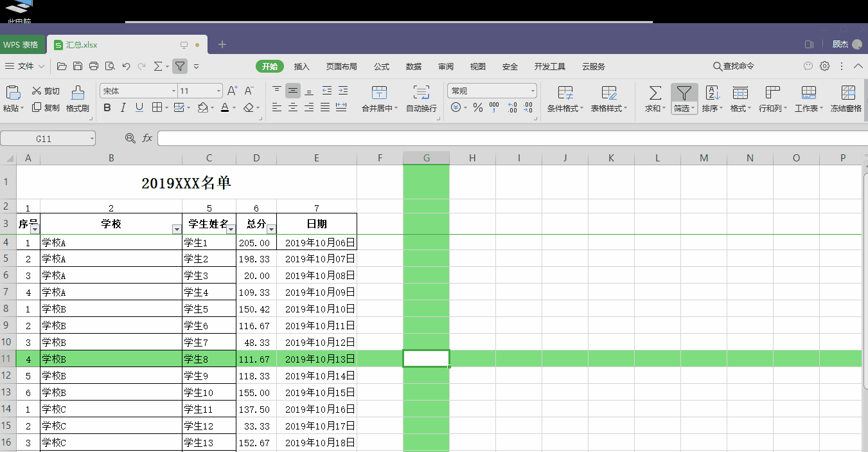Image resolution: width=868 pixels, height=452 pixels.
Task: Toggle bold formatting
Action: pyautogui.click(x=107, y=108)
